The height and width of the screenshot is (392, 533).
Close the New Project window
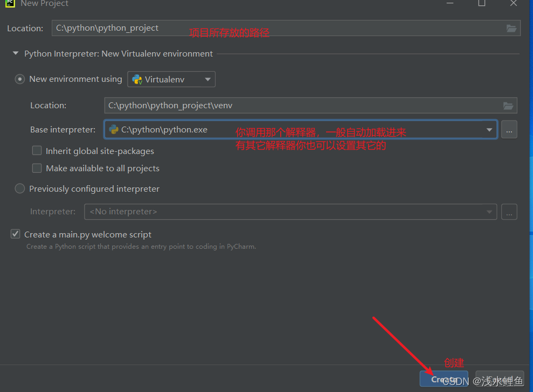(x=513, y=3)
